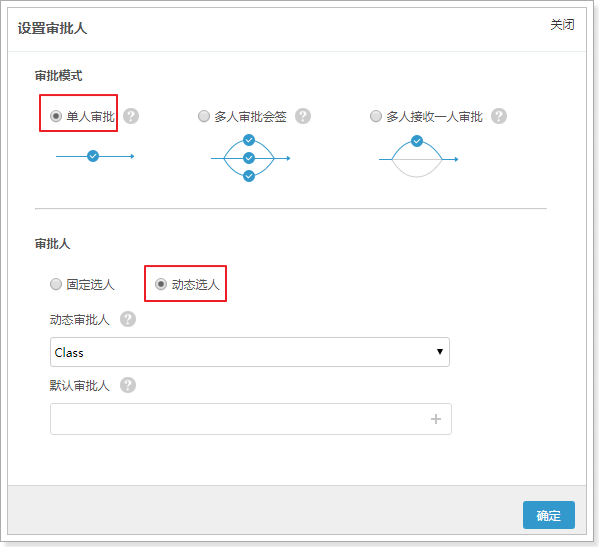
Task: Click the multi-sign flow diagram center checkmark
Action: [x=249, y=158]
